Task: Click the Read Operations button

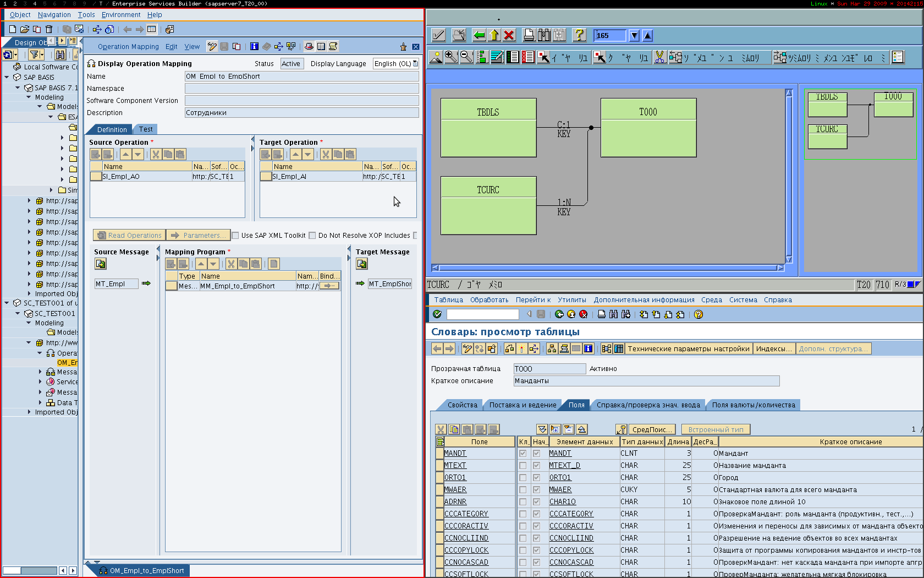Action: tap(129, 235)
